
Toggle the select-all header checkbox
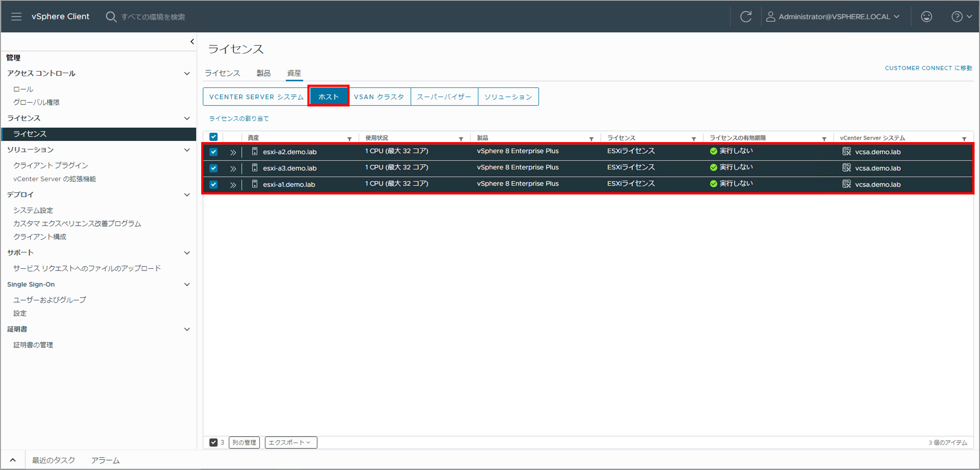tap(213, 137)
